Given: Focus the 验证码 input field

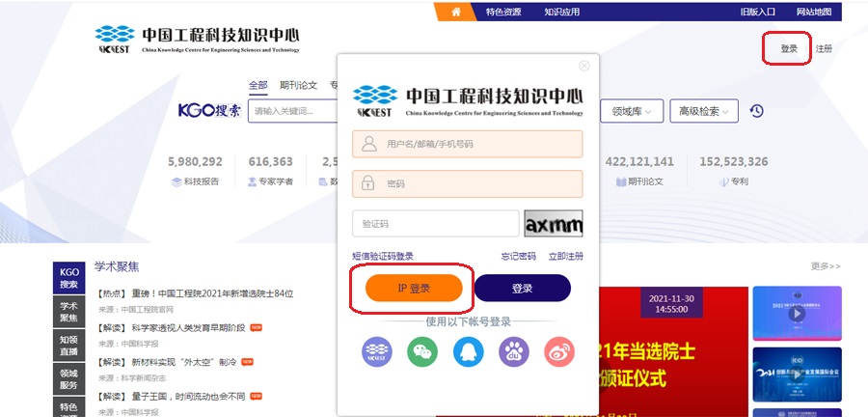Looking at the screenshot, I should coord(436,224).
